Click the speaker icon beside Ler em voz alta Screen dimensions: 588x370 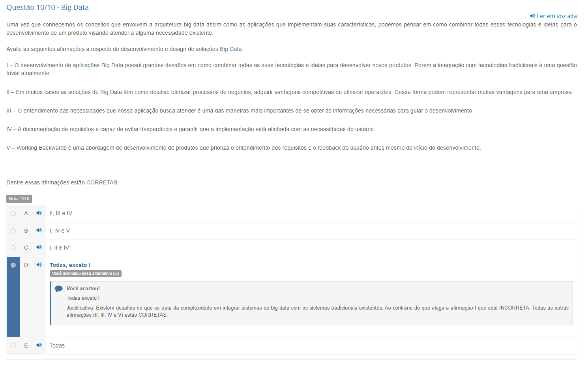tap(533, 16)
